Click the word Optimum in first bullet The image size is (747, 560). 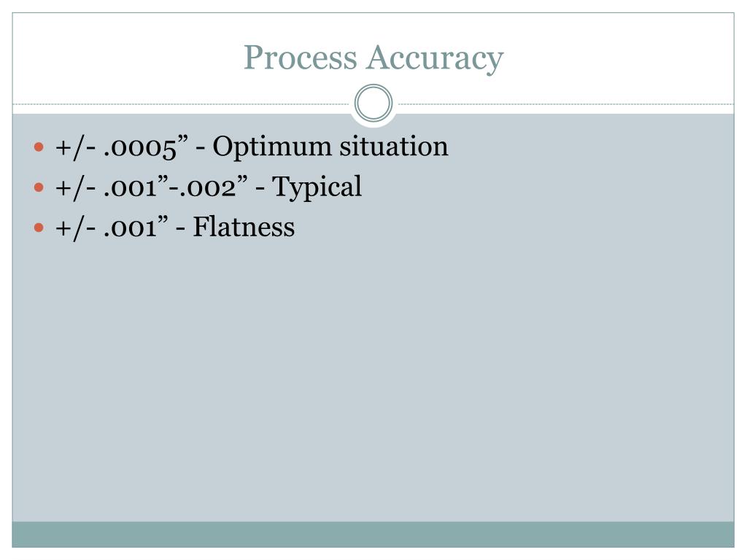[x=271, y=147]
